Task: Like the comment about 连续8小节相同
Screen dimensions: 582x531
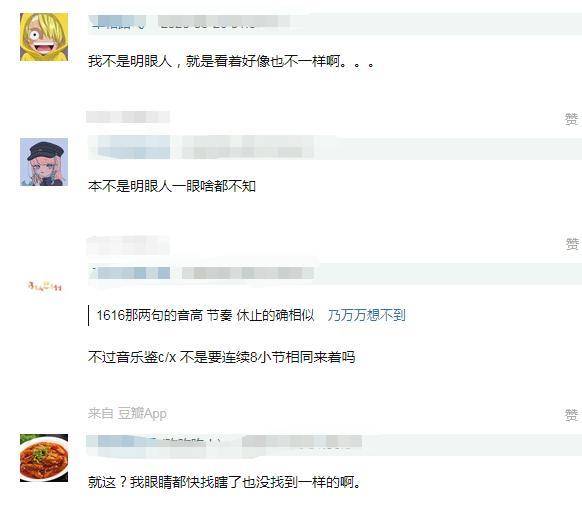Action: coord(572,414)
